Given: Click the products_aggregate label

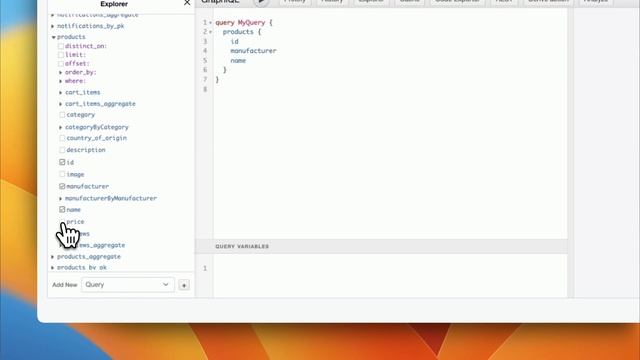Looking at the screenshot, I should click(x=89, y=257).
